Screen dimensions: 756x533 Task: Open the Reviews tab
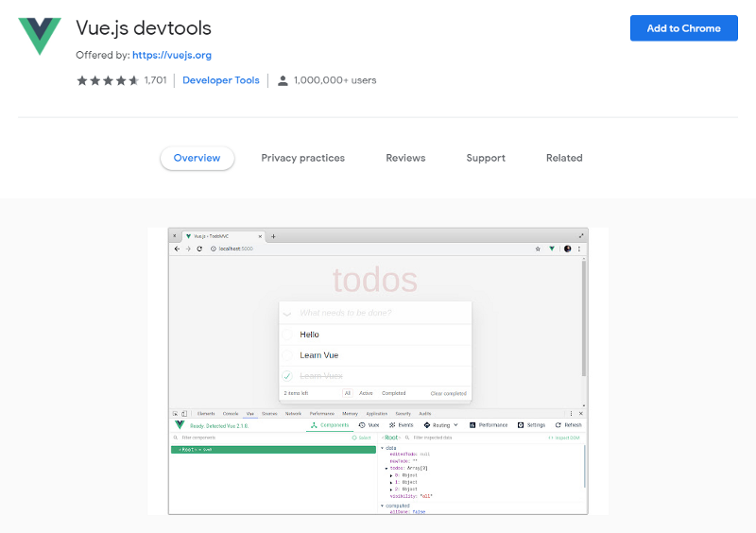(405, 158)
